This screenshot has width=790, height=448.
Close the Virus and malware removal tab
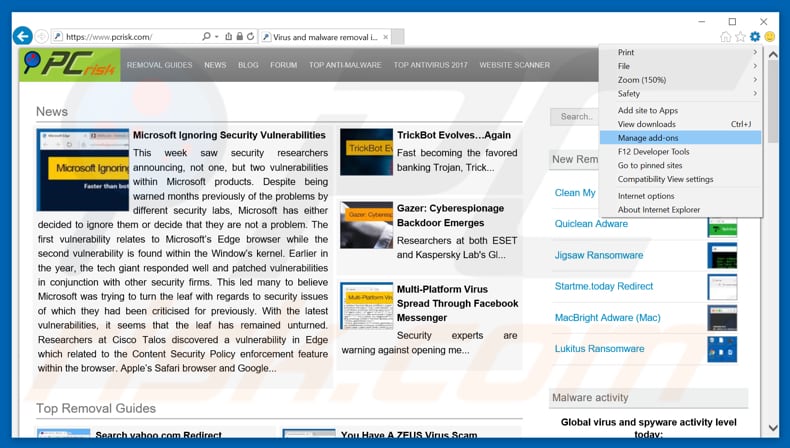coord(385,37)
